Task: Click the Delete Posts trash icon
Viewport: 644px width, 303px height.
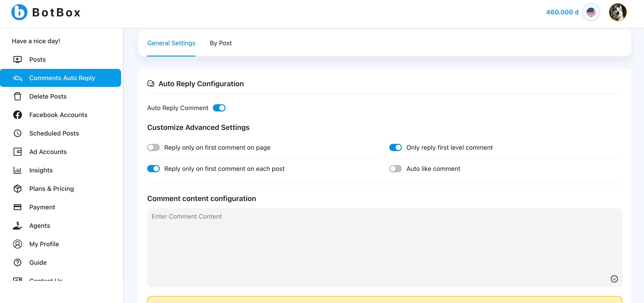Action: coord(18,96)
